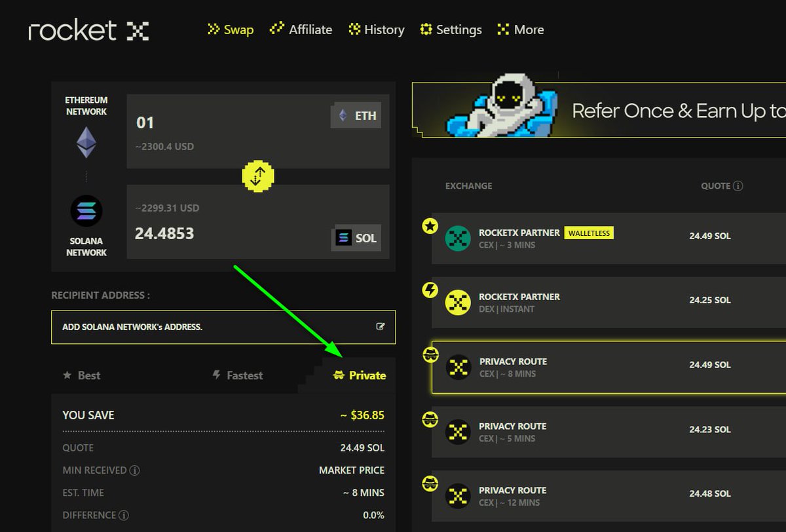Viewport: 786px width, 532px height.
Task: Click the info icon beside QUOTE header
Action: pyautogui.click(x=738, y=186)
